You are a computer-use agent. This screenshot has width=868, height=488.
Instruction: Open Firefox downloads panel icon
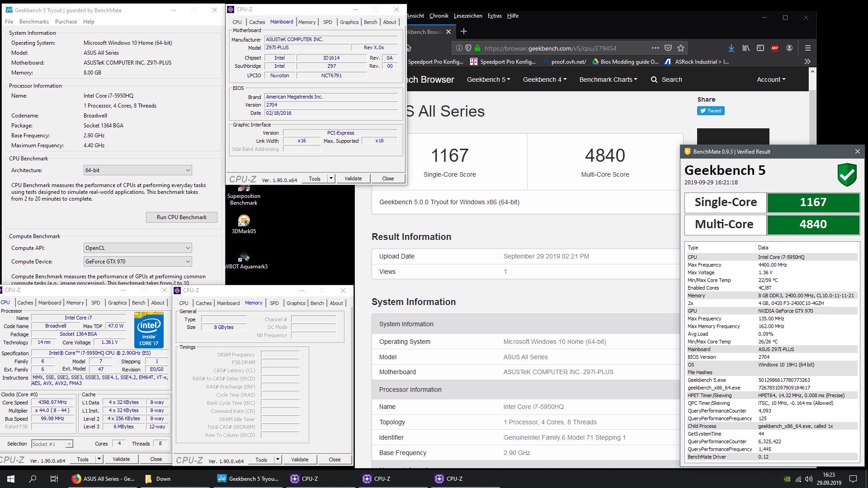[731, 48]
